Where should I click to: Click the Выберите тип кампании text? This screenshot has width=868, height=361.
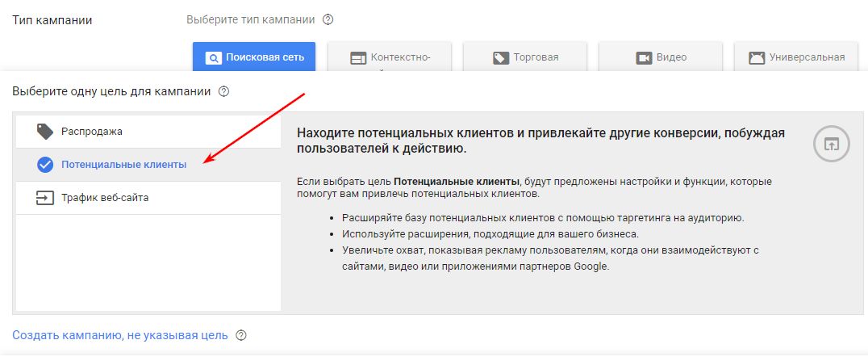click(251, 20)
